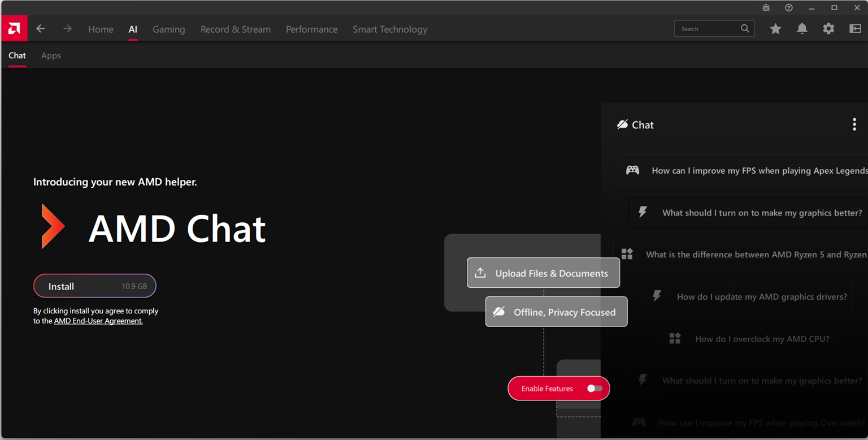Click the upload arrow icon

480,273
